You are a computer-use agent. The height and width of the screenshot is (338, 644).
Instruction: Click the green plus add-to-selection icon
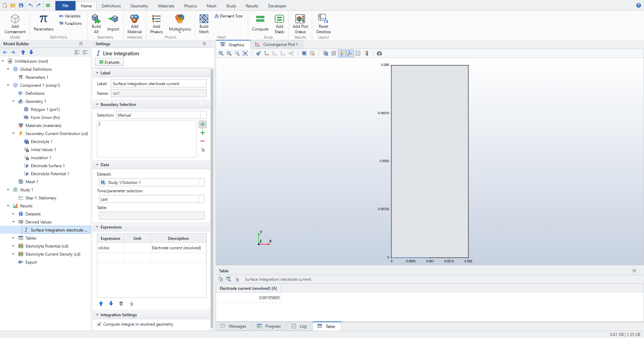(x=203, y=133)
